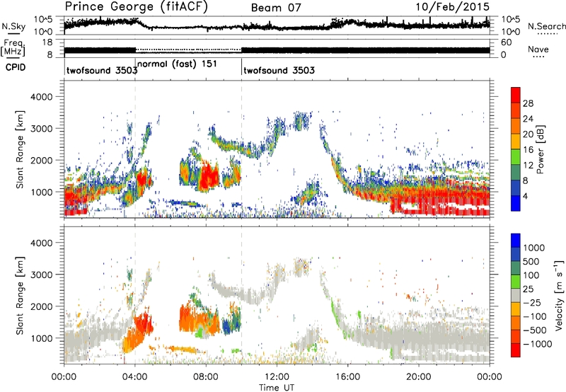Click the "Velocity [m s-1]" color bar title
Screen dimensions: 566x392
(x=559, y=295)
